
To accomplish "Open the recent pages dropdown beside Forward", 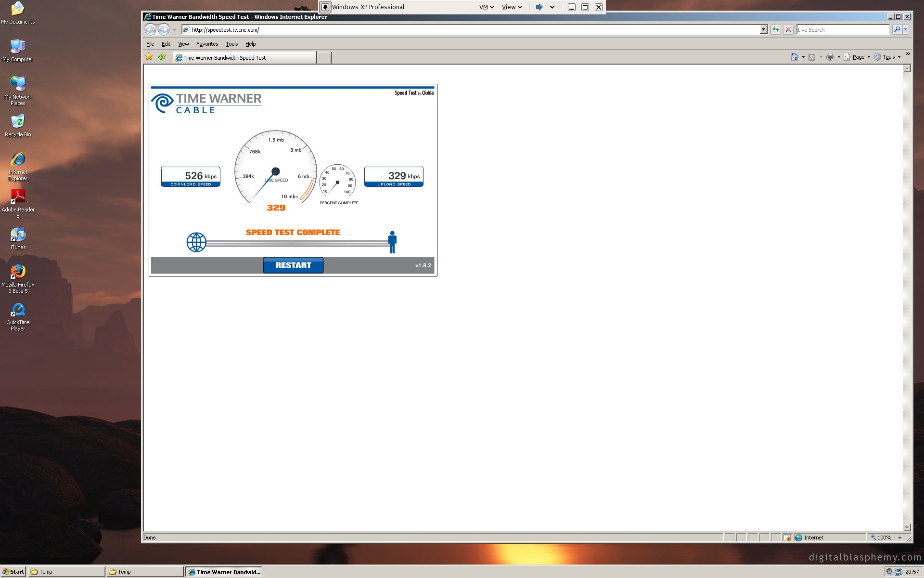I will click(174, 30).
